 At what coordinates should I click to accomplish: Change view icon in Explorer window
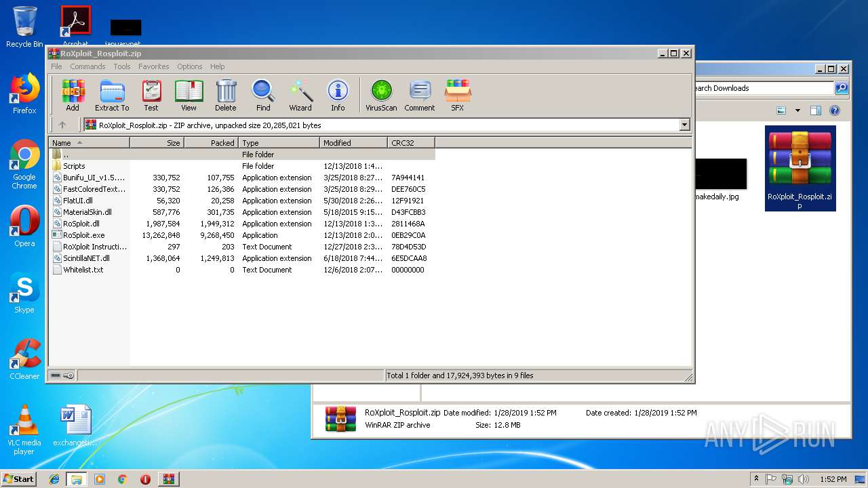[x=781, y=110]
